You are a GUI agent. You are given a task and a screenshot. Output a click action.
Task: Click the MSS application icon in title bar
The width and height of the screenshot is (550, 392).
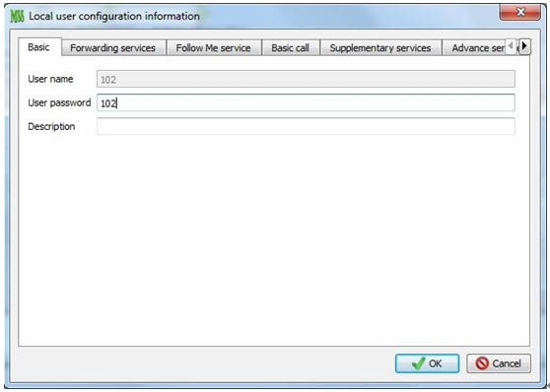click(17, 16)
